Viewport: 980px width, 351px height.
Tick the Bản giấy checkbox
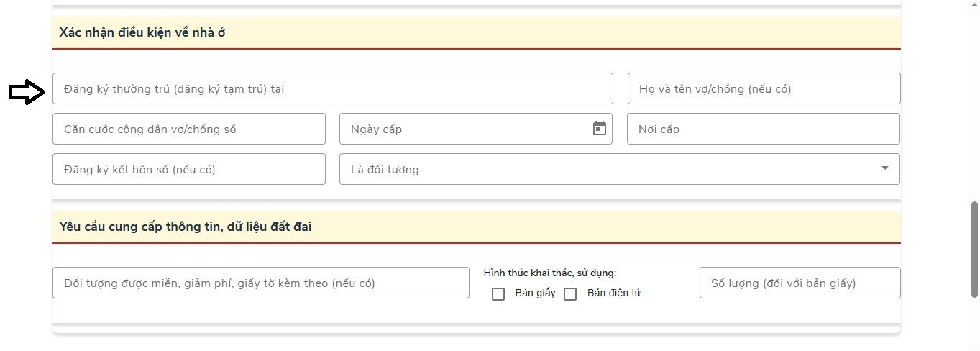[x=498, y=293]
